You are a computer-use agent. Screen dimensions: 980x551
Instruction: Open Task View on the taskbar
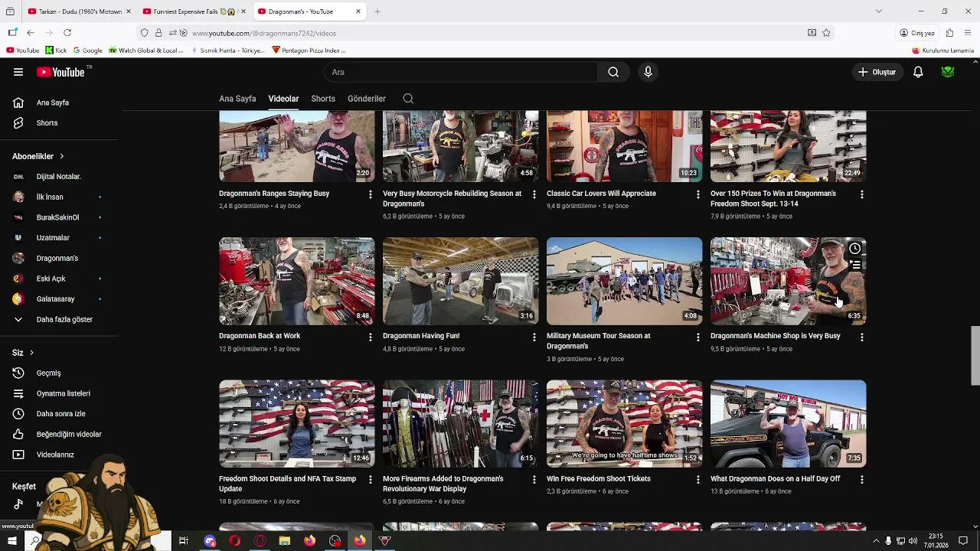pos(184,541)
